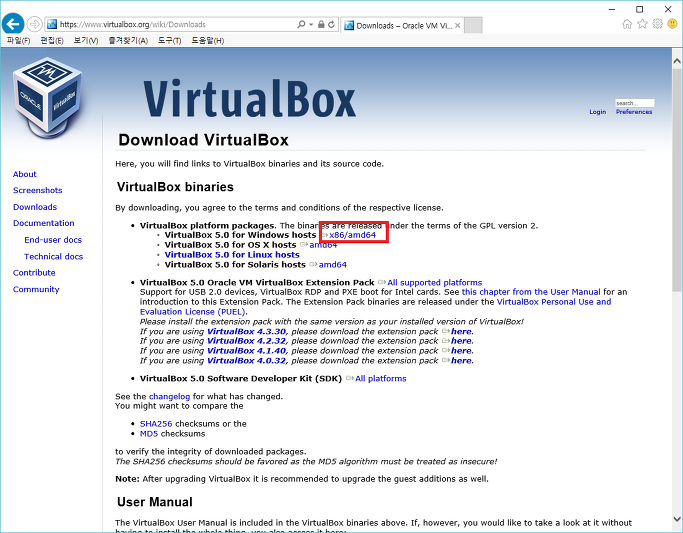Open the 편집(E) menu
683x533 pixels.
point(52,40)
